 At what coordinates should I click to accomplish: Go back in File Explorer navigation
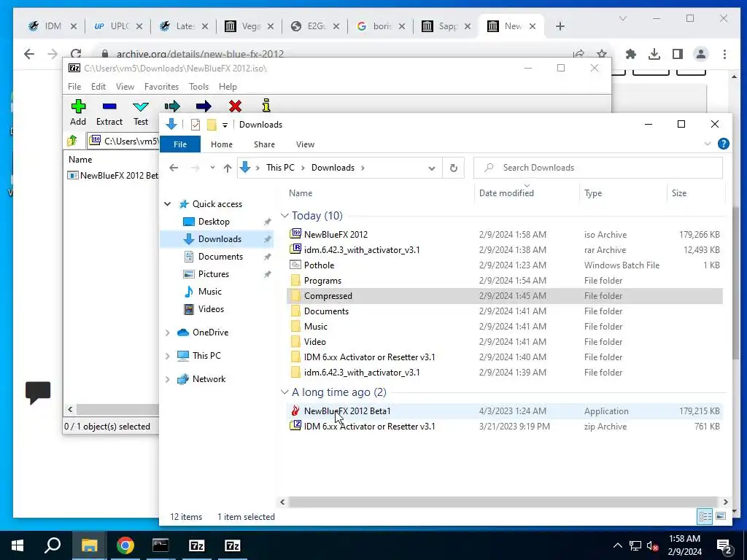click(x=174, y=168)
